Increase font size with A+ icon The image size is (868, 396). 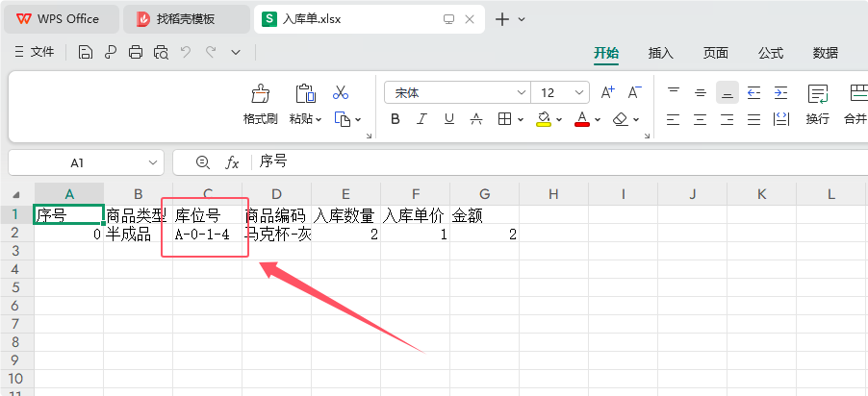tap(608, 92)
